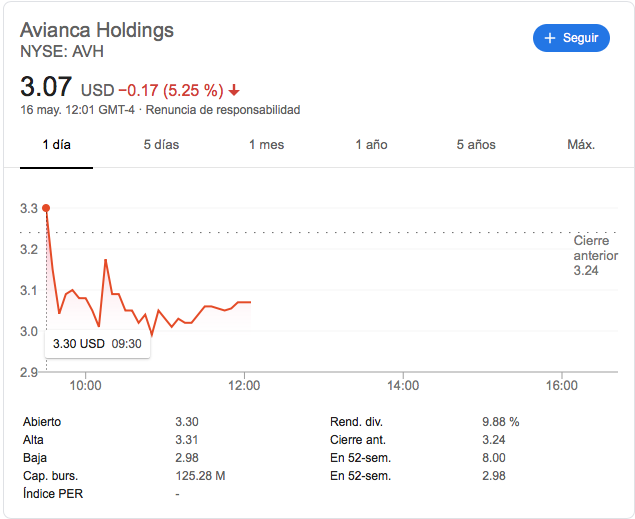Click the −0.17 (5.25 %) change value

[171, 90]
